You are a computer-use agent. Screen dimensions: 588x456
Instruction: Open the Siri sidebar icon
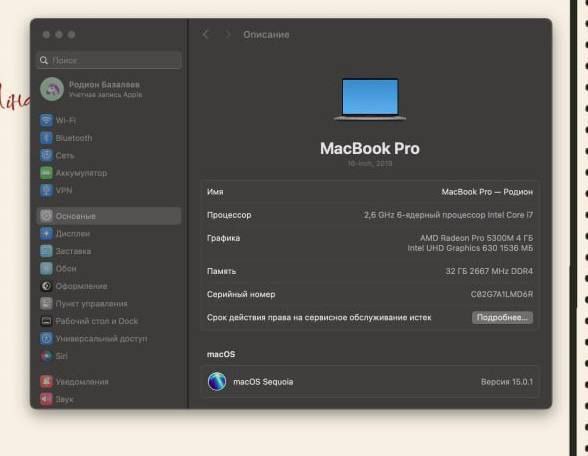(x=46, y=356)
